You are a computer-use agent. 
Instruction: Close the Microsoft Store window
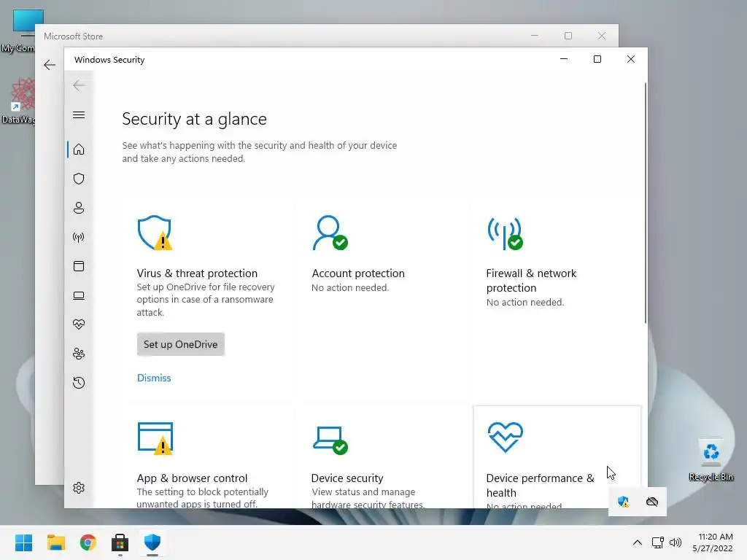coord(602,36)
